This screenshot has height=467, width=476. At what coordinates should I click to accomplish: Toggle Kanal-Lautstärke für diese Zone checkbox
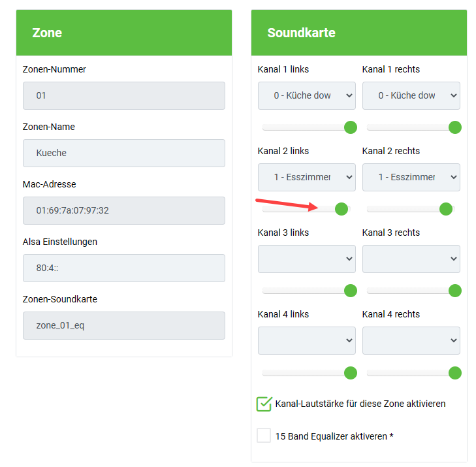point(264,404)
